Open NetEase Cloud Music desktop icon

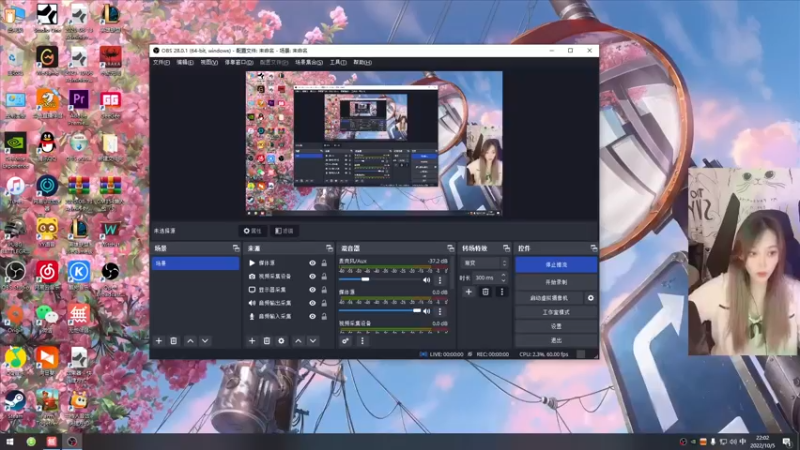click(x=47, y=271)
